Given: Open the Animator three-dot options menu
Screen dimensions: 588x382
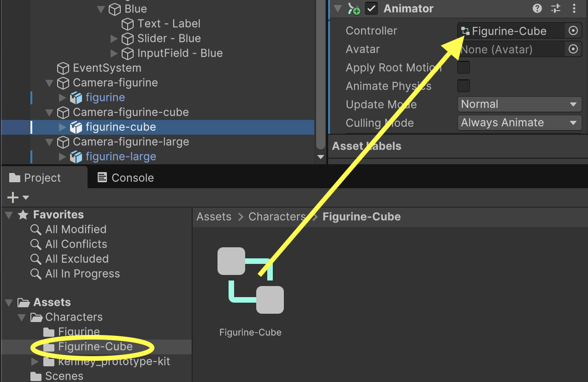Looking at the screenshot, I should pos(574,8).
